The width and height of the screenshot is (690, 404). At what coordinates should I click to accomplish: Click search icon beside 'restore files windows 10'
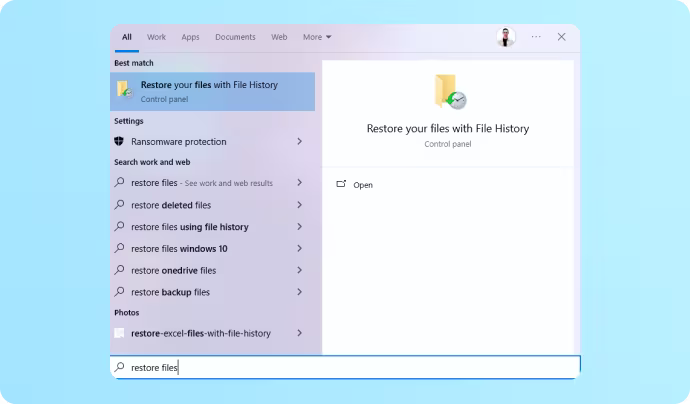tap(119, 248)
